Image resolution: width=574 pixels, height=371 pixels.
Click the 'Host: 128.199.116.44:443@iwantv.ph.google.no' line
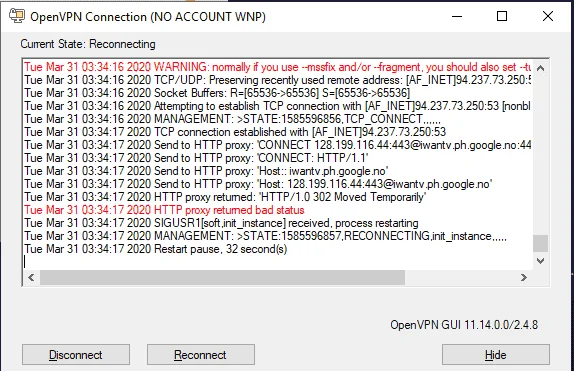click(258, 184)
